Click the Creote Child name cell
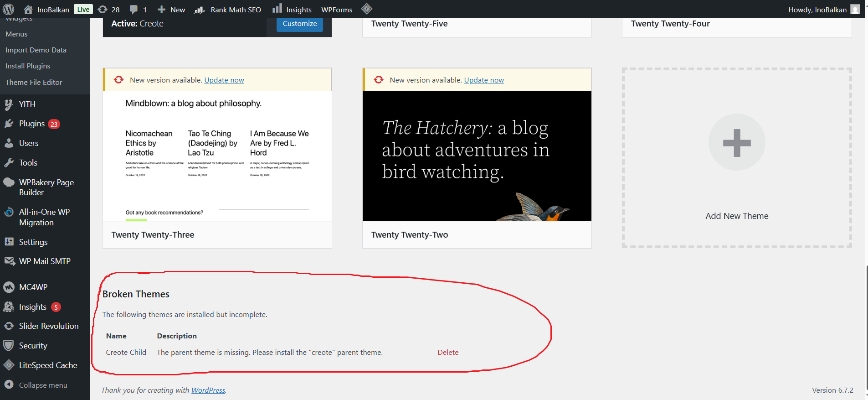 click(x=126, y=353)
